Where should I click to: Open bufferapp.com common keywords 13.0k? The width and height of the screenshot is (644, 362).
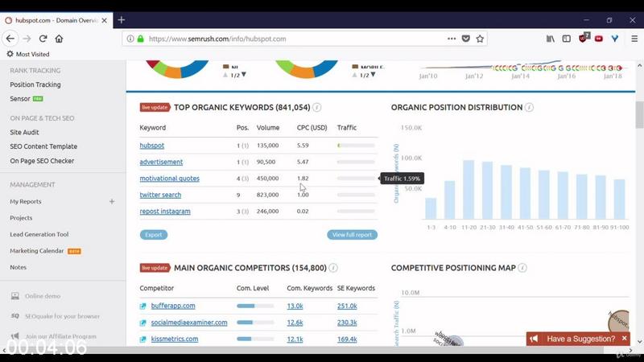pos(295,306)
